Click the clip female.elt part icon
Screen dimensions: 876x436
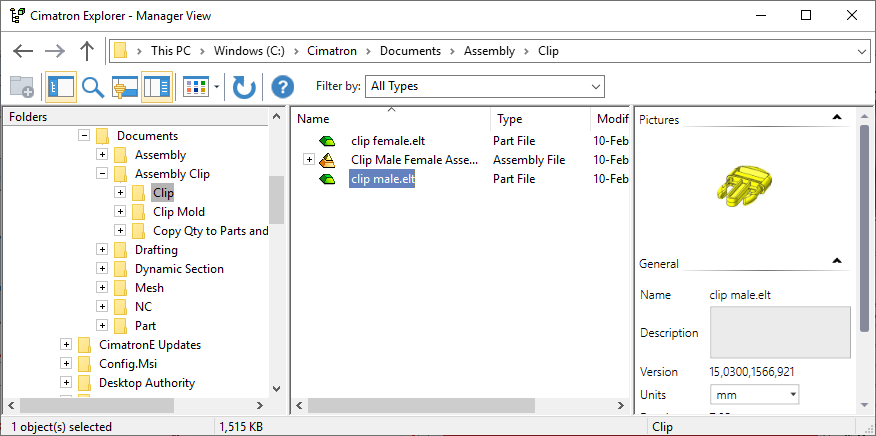click(x=327, y=141)
